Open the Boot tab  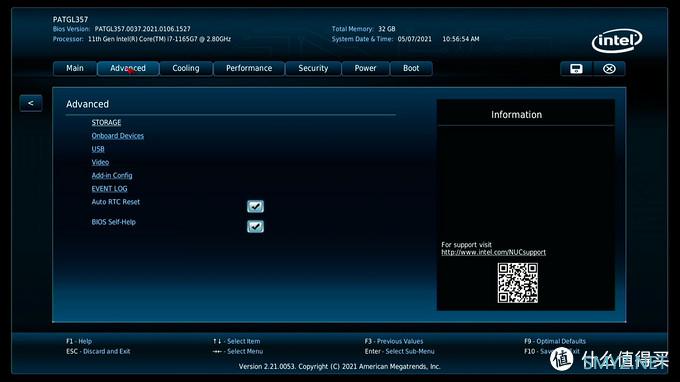coord(411,69)
